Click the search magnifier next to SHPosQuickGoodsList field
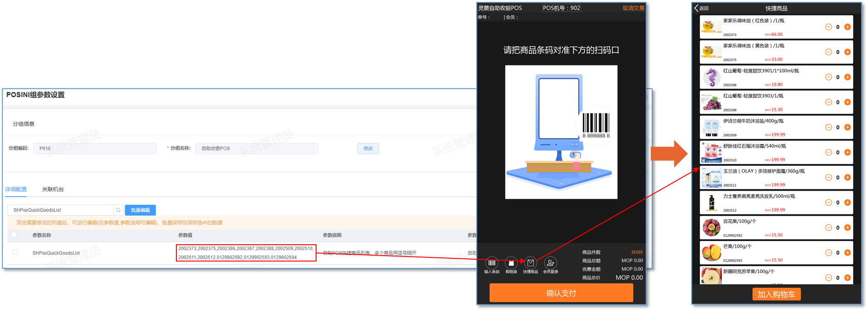The height and width of the screenshot is (311, 868). coord(118,210)
